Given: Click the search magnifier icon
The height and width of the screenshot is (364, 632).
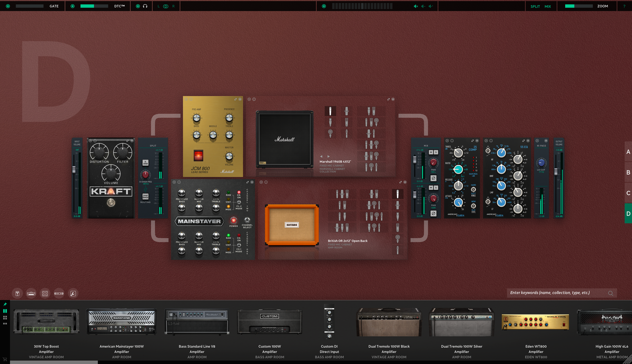Looking at the screenshot, I should [x=610, y=293].
